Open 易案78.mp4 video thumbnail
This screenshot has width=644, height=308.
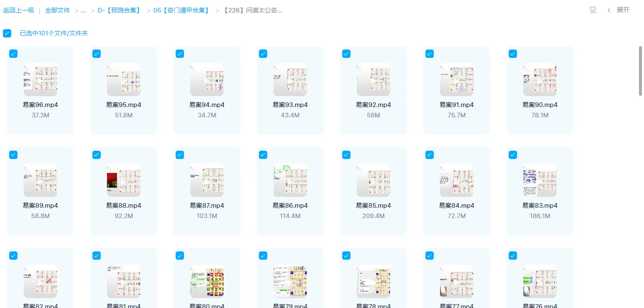point(373,281)
